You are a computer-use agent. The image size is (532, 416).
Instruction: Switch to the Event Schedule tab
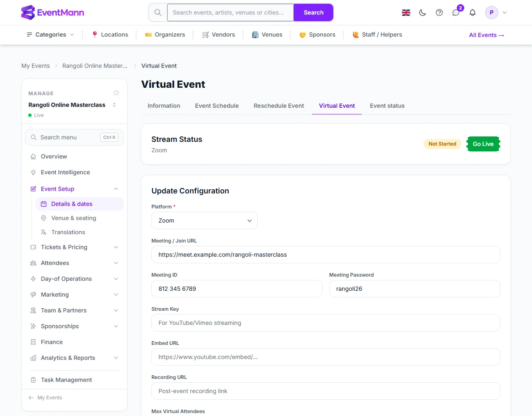click(217, 106)
